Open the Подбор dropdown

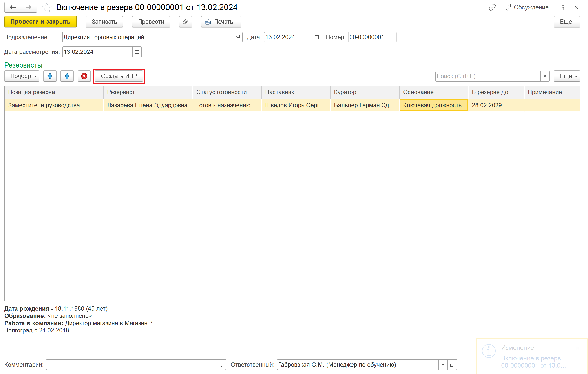pyautogui.click(x=23, y=76)
